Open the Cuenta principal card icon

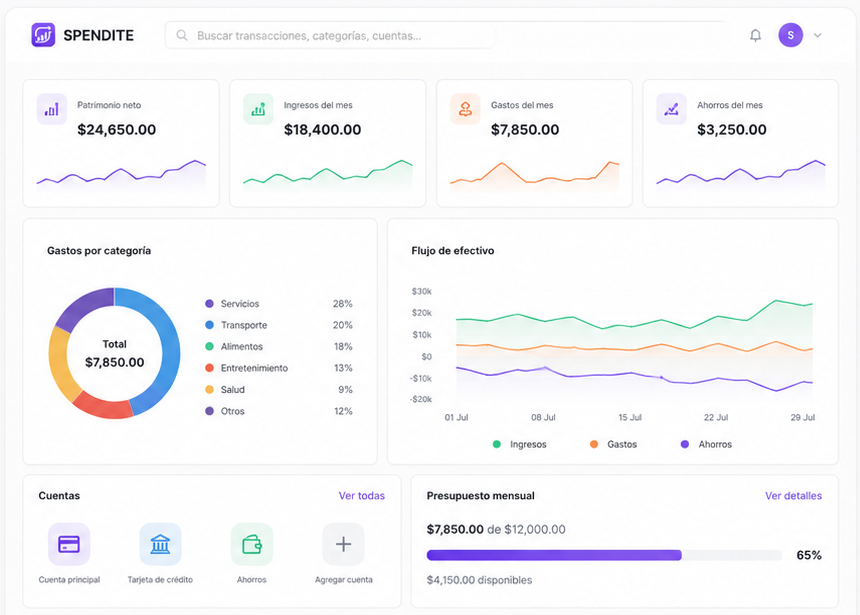coord(69,544)
